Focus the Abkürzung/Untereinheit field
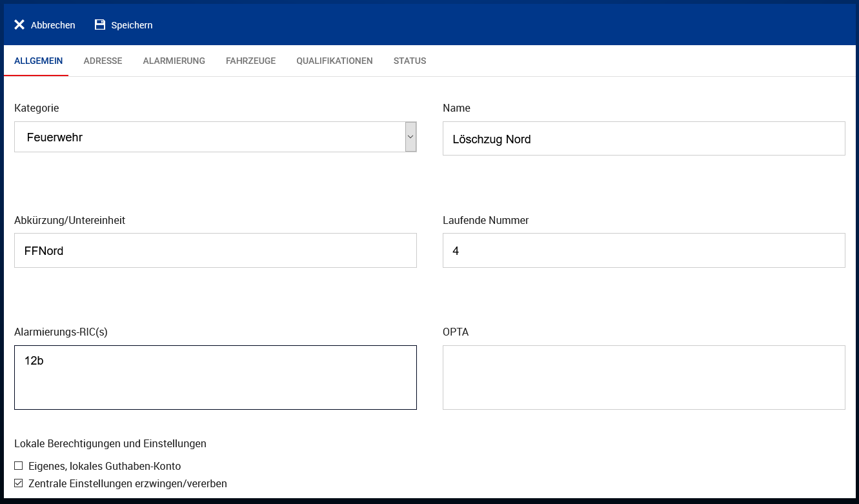The image size is (859, 504). click(x=216, y=250)
